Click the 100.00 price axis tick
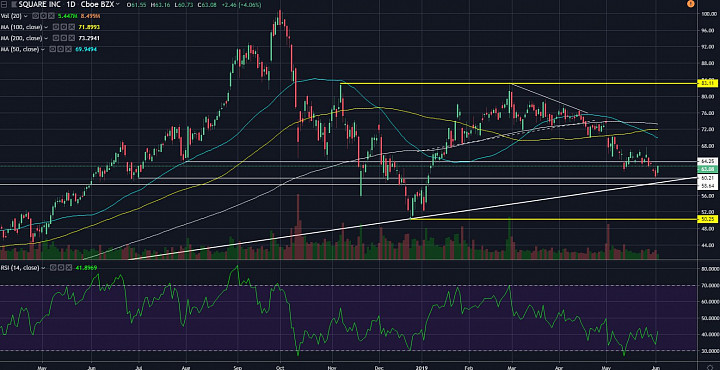720x370 pixels. [708, 14]
